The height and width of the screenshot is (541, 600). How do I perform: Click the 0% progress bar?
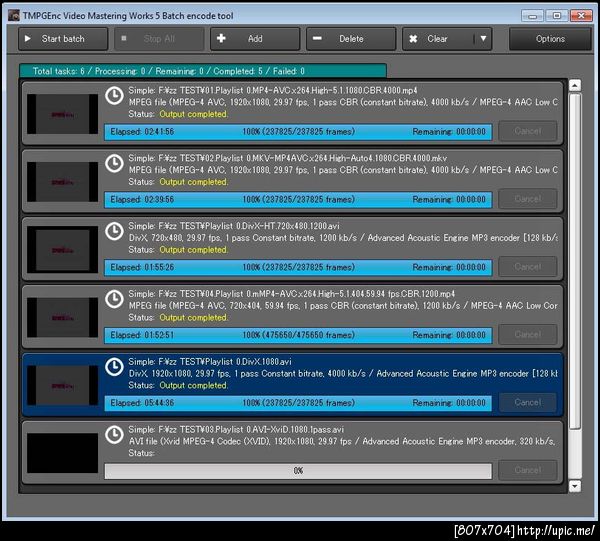tap(298, 471)
